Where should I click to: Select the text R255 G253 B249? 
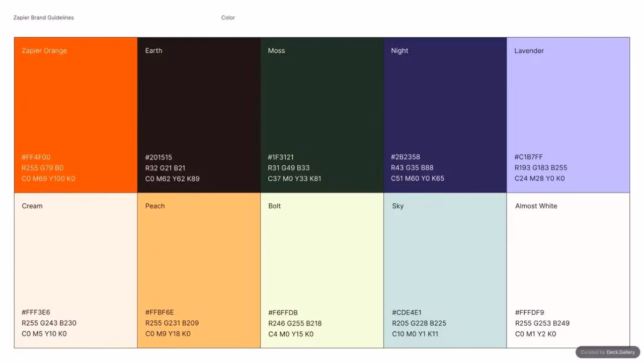542,323
